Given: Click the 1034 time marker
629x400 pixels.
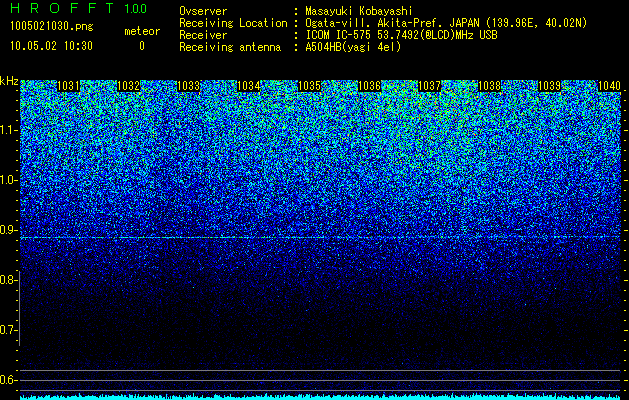Looking at the screenshot, I should [x=249, y=86].
